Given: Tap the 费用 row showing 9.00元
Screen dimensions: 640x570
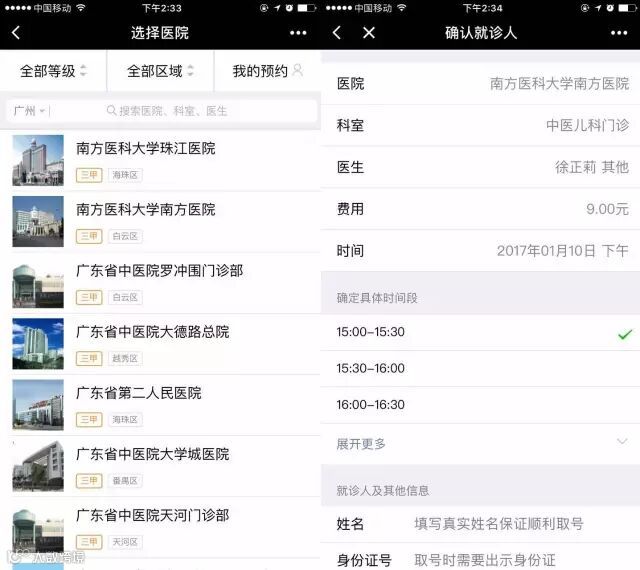Looking at the screenshot, I should 480,209.
